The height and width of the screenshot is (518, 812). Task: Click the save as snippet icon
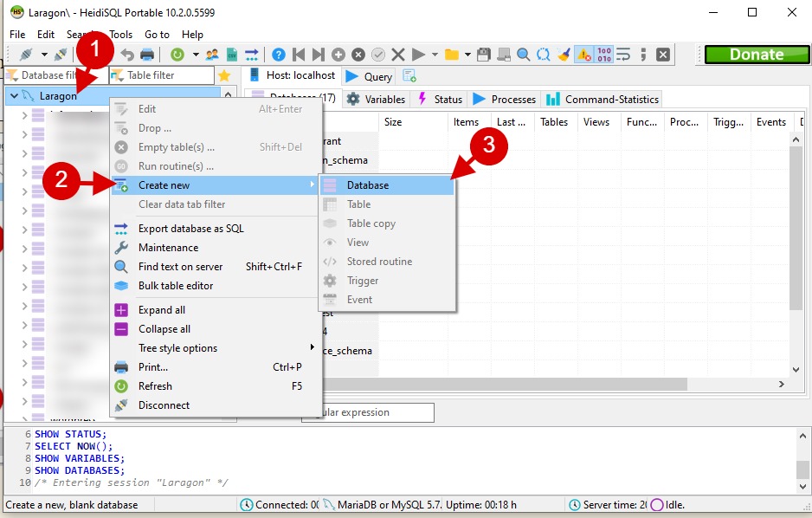(x=504, y=55)
